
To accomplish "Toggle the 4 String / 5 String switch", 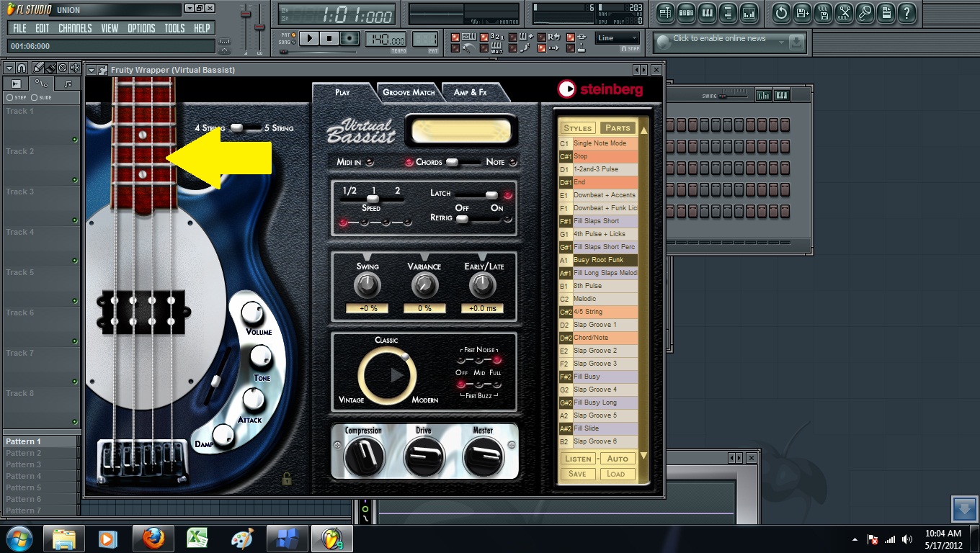I will [x=244, y=128].
